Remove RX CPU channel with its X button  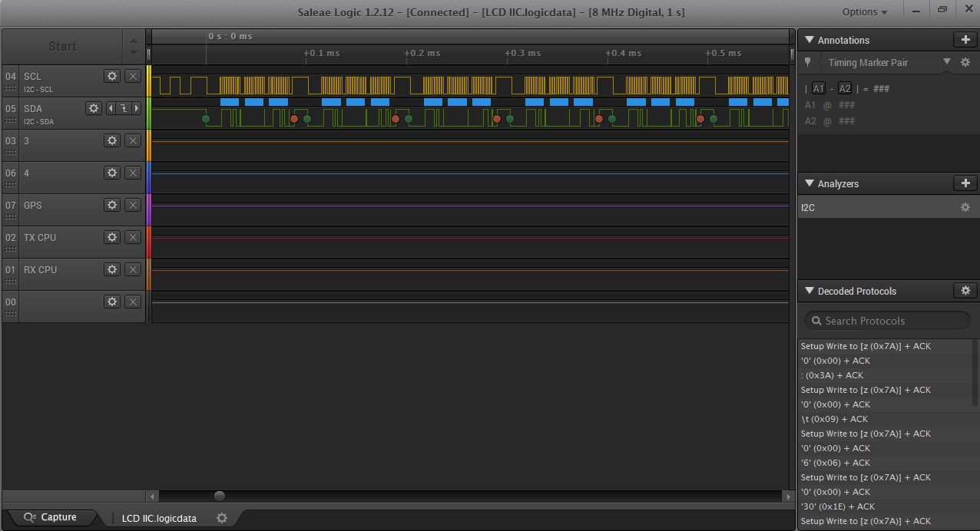(133, 269)
